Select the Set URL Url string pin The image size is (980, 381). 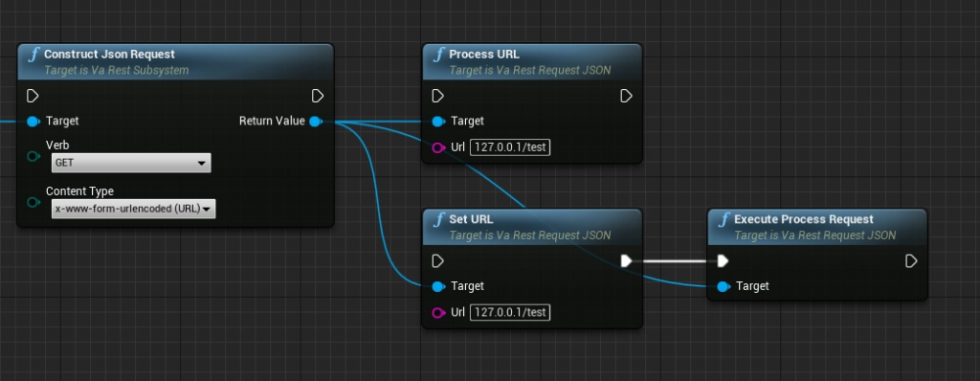coord(438,313)
